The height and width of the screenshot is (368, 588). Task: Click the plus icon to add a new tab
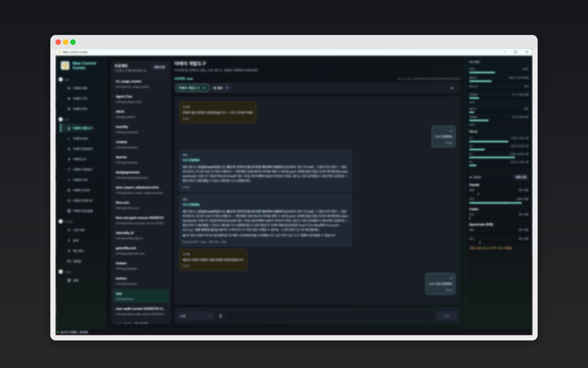coord(452,88)
